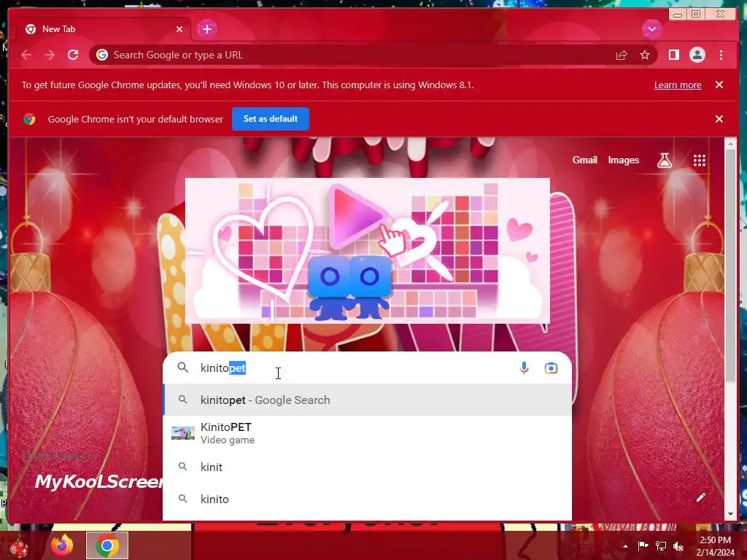Select the New Tab tab

tap(104, 29)
